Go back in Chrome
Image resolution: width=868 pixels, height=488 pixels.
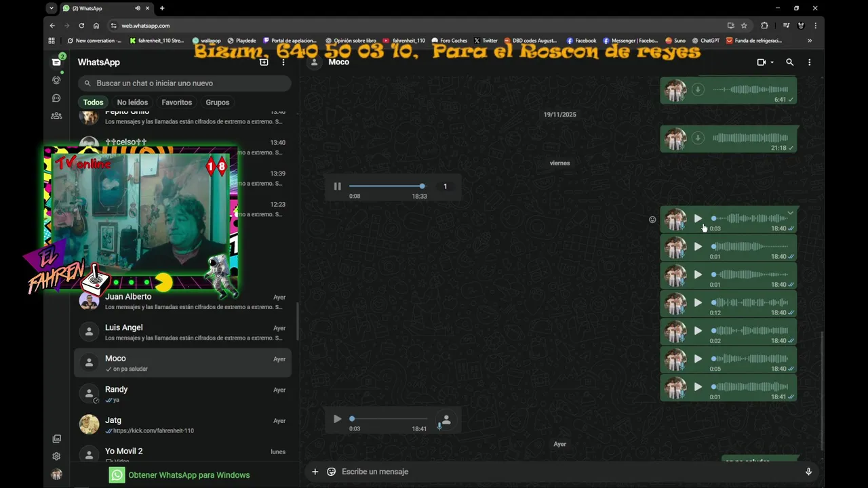(x=52, y=26)
